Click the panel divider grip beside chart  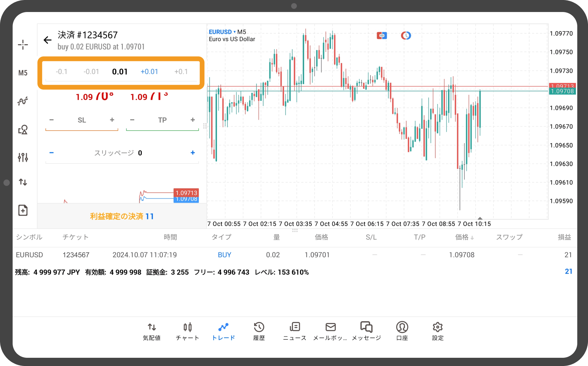[205, 126]
